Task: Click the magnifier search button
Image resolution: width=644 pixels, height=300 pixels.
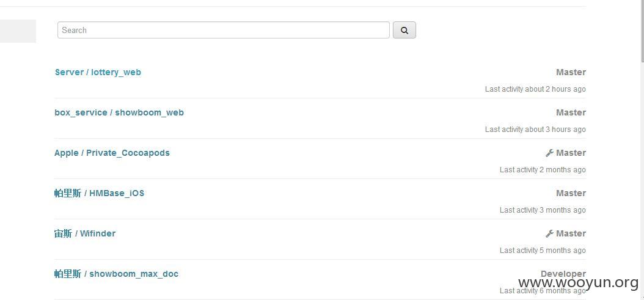Action: tap(404, 30)
